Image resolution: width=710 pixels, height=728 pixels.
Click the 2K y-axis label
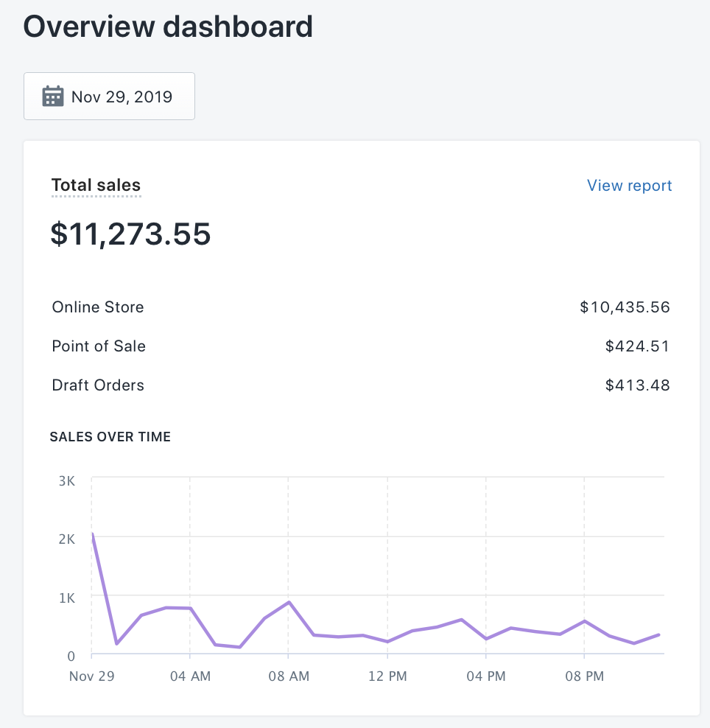pyautogui.click(x=67, y=539)
